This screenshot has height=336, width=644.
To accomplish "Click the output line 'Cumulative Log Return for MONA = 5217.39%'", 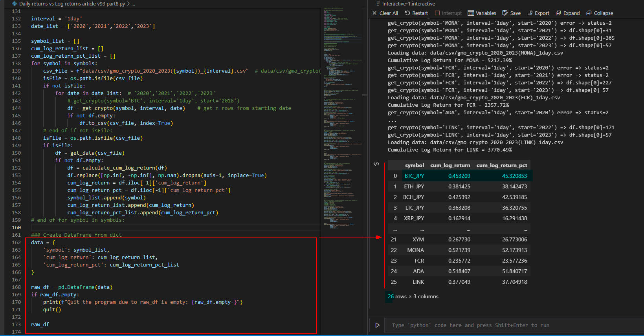I will coord(450,60).
